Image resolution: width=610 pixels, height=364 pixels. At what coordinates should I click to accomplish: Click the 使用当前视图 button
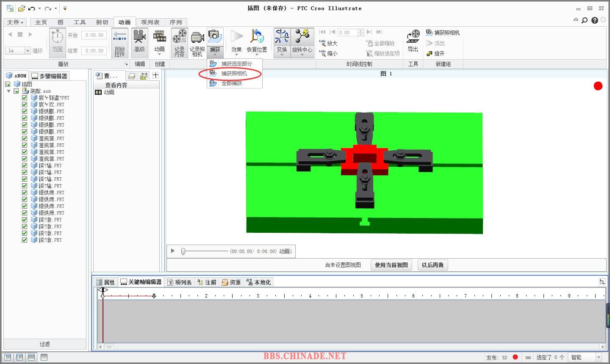pyautogui.click(x=391, y=265)
